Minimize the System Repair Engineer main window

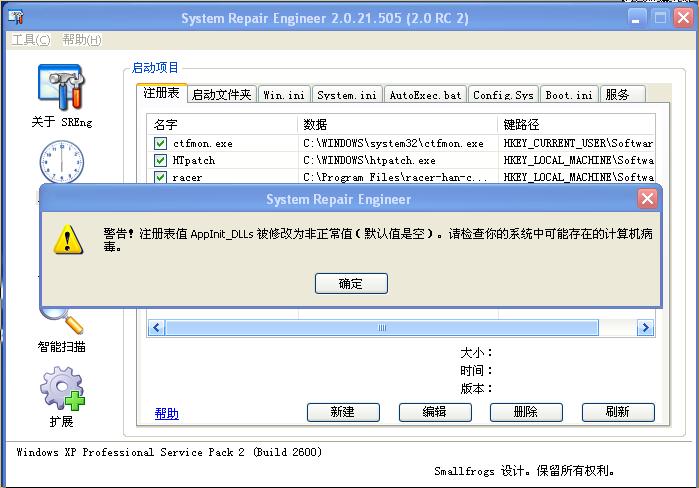pyautogui.click(x=636, y=18)
